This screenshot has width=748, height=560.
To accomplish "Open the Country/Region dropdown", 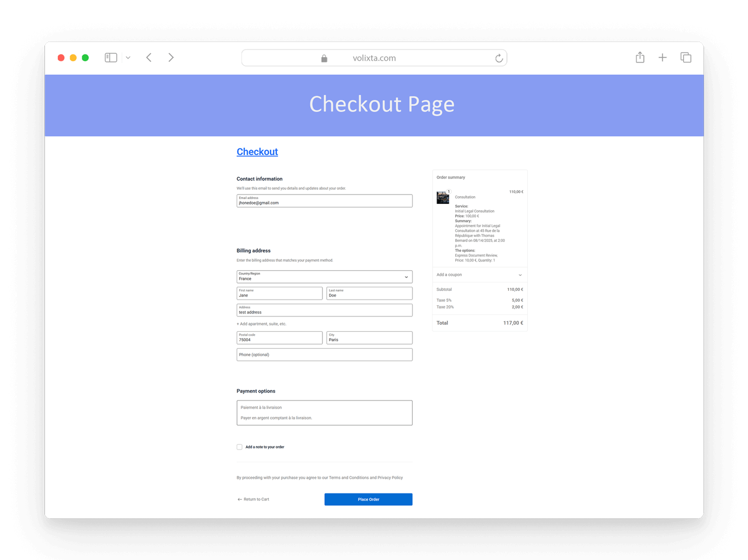I will click(x=324, y=277).
